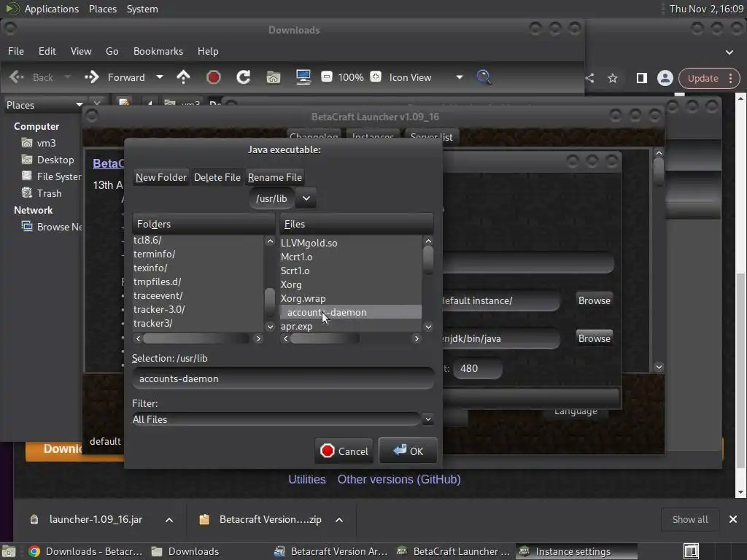Click the browser share icon
Image resolution: width=747 pixels, height=560 pixels.
click(589, 78)
